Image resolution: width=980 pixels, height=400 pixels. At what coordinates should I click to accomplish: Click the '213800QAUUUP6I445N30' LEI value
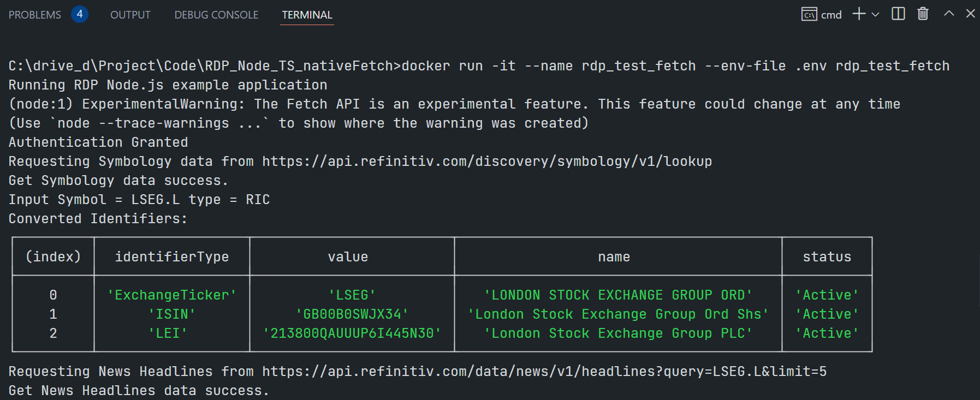[x=352, y=333]
